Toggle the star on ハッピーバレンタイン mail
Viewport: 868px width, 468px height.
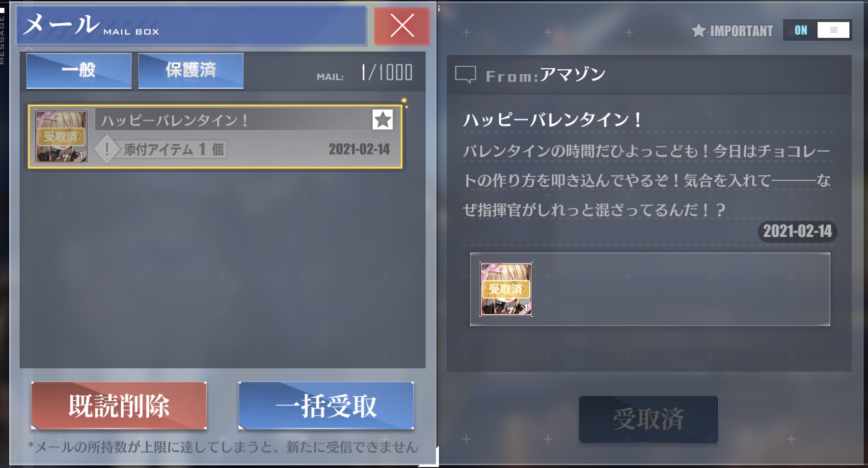coord(382,120)
